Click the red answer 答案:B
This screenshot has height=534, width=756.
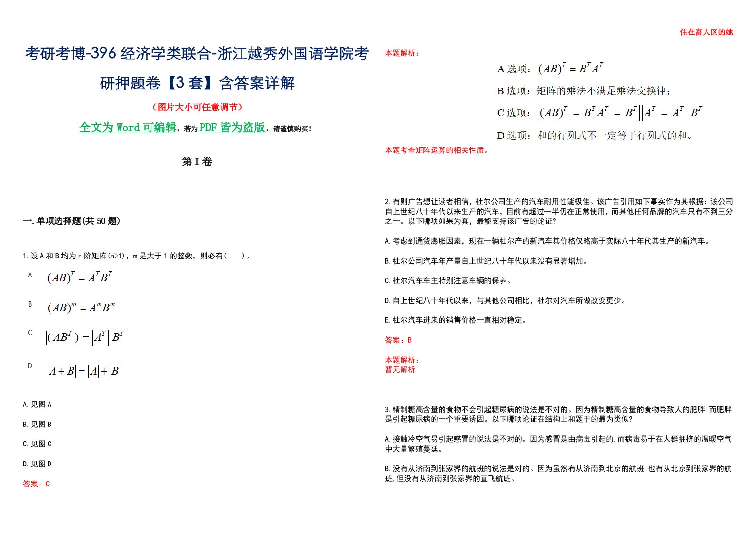[398, 340]
